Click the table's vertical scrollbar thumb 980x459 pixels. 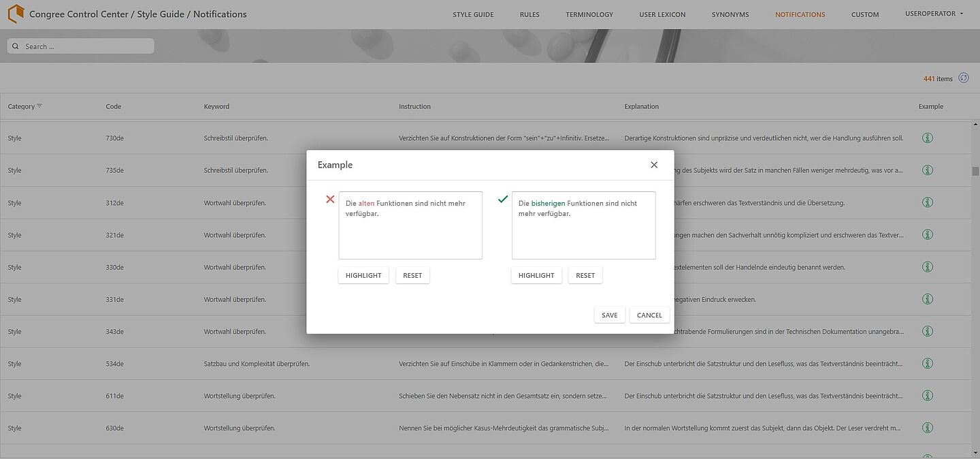tap(975, 171)
